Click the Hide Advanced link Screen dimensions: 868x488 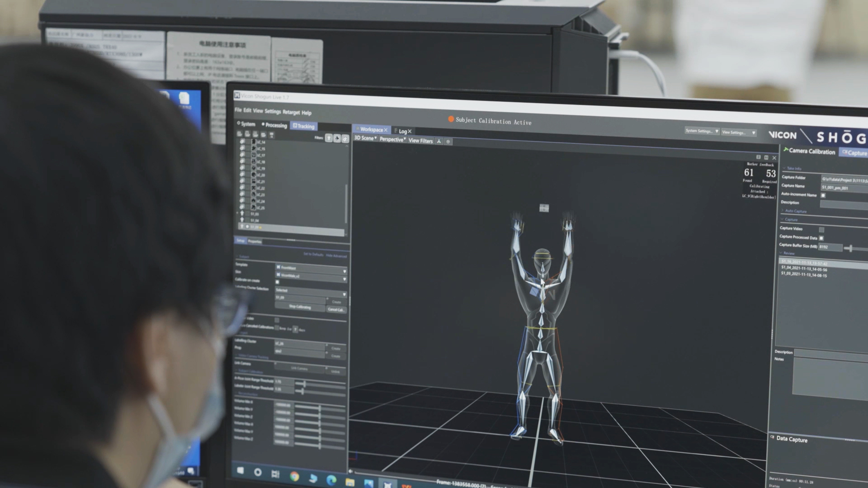point(336,256)
